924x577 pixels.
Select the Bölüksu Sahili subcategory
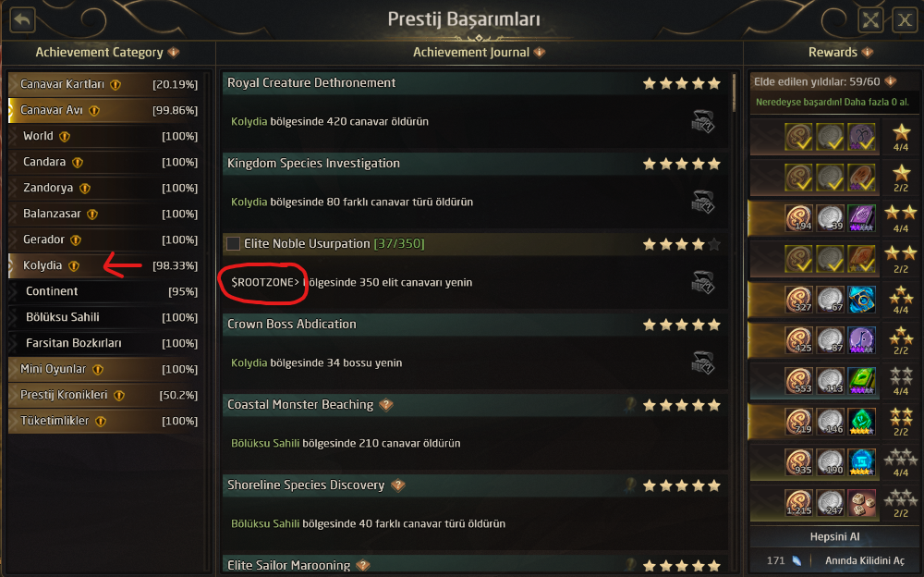point(62,317)
